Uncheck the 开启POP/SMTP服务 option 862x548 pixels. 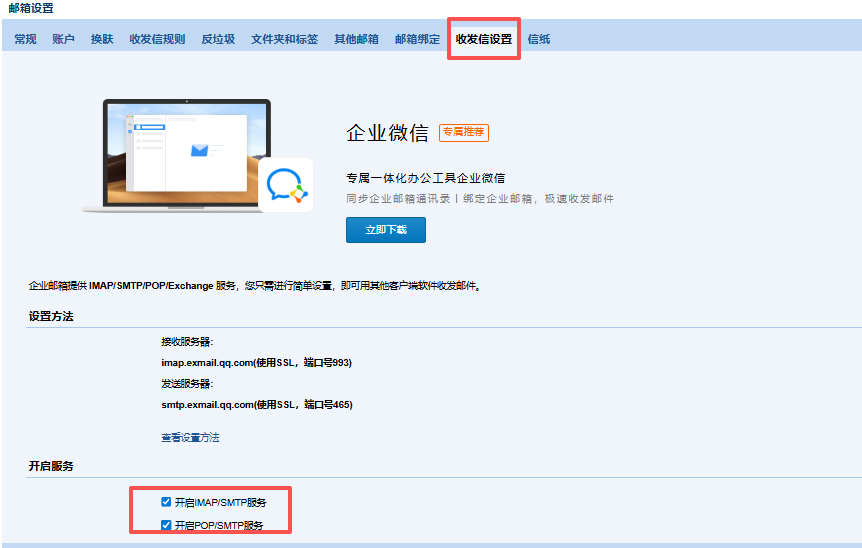pyautogui.click(x=166, y=525)
